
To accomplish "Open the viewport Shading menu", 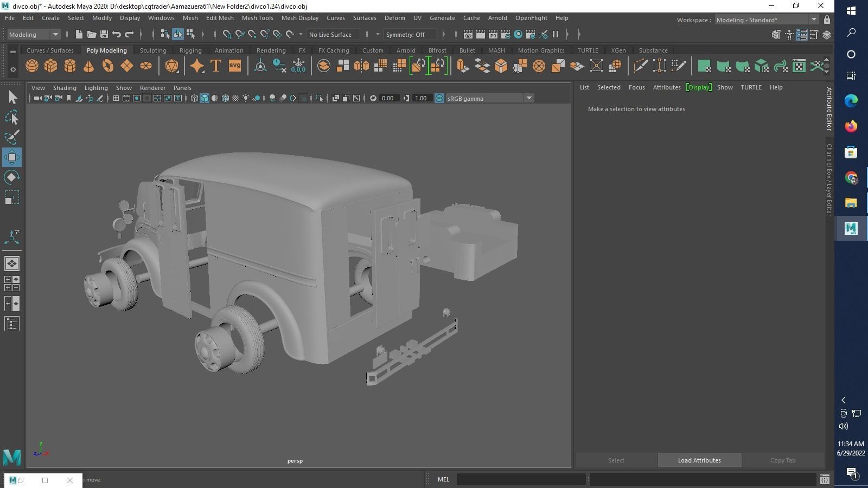I will pos(65,88).
